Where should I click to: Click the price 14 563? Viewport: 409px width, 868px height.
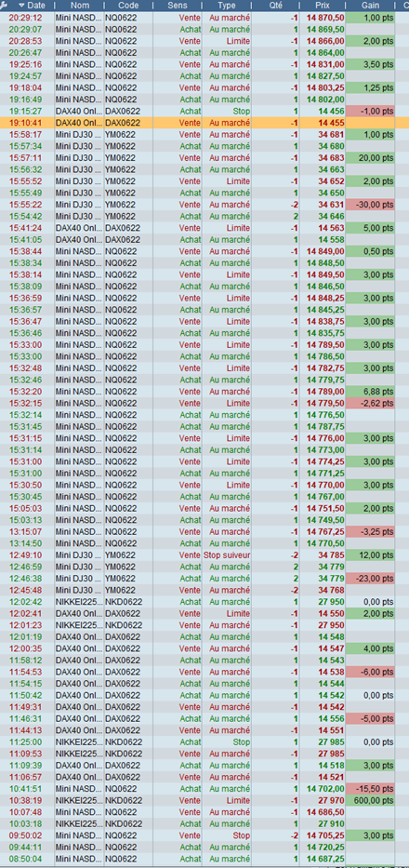click(x=332, y=228)
